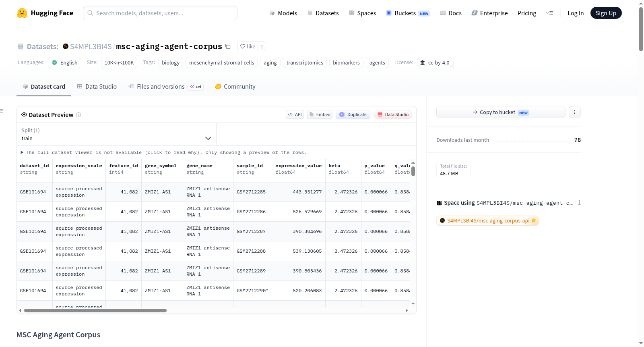The height and width of the screenshot is (347, 644).
Task: Click the Hugging Face logo icon
Action: click(22, 13)
